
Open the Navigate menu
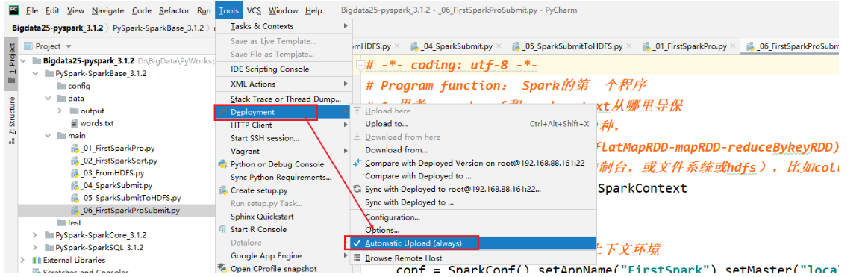click(x=108, y=10)
